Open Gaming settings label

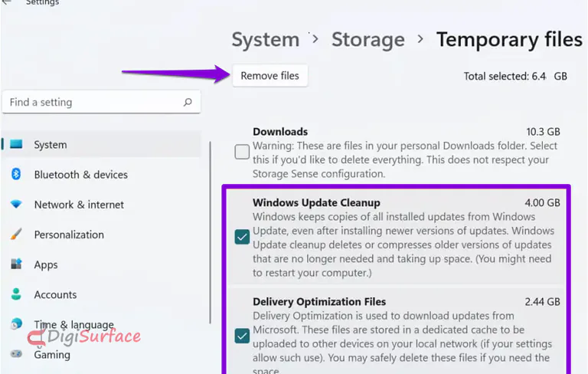click(52, 355)
